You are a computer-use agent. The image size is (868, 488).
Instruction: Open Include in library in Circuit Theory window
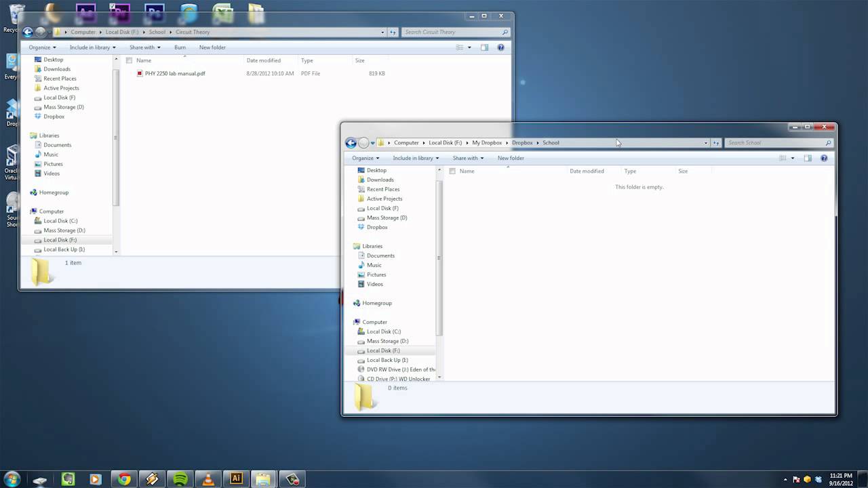[93, 47]
